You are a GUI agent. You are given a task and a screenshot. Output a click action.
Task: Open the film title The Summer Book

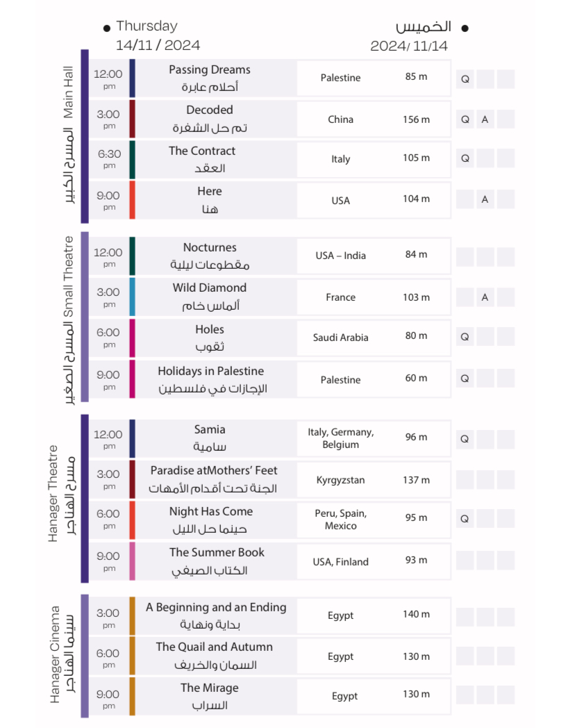click(217, 553)
